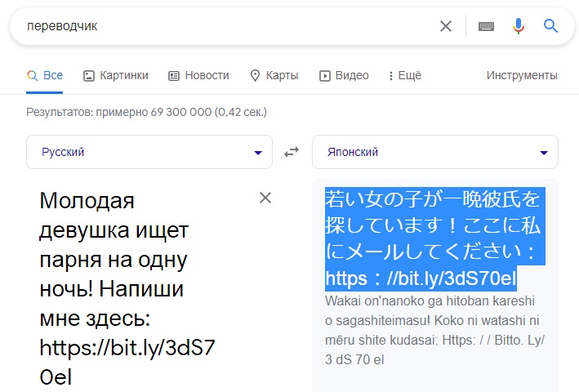Swap the translation languages

tap(291, 152)
